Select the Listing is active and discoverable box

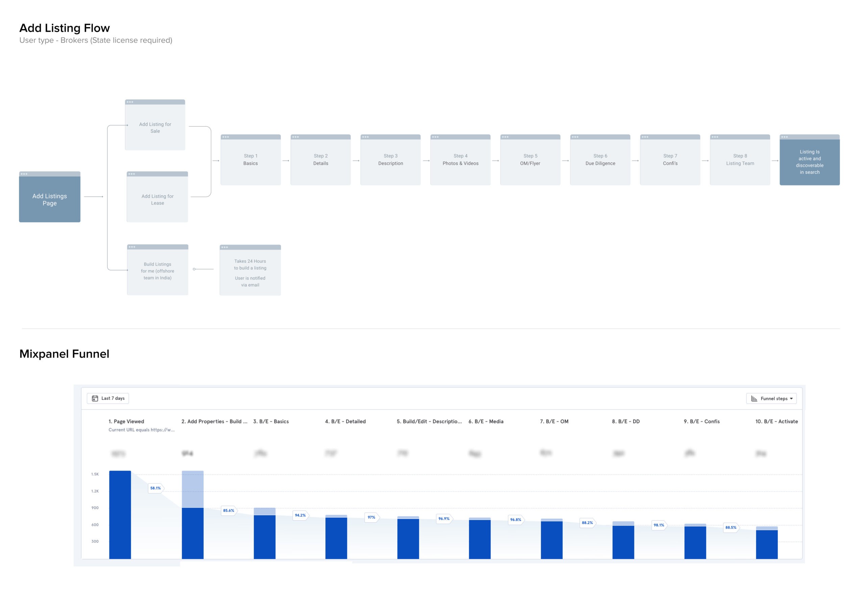coord(809,162)
